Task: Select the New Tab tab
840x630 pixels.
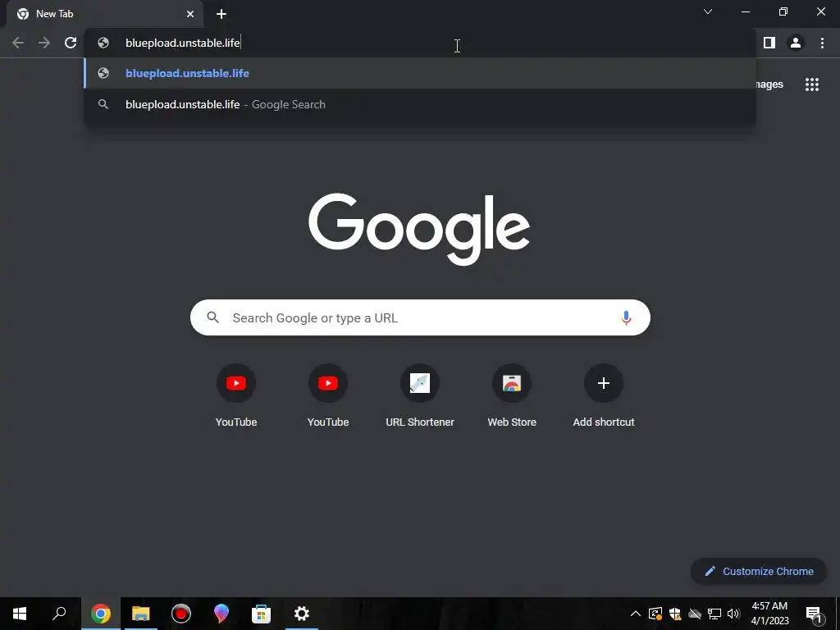Action: tap(105, 14)
